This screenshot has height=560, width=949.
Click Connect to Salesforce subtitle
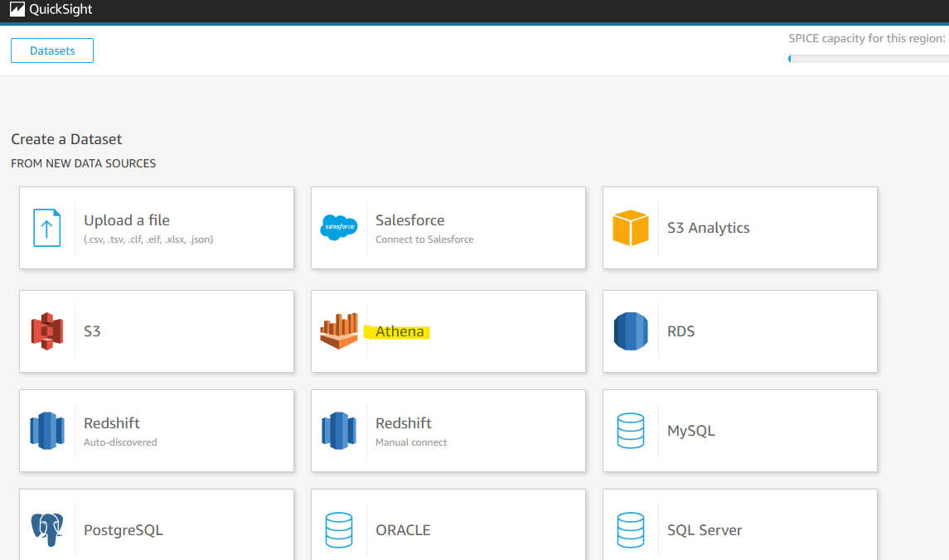click(x=424, y=239)
